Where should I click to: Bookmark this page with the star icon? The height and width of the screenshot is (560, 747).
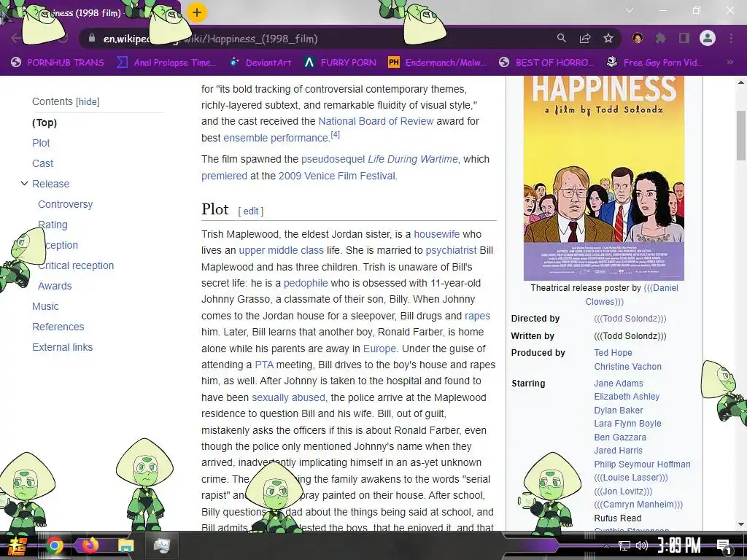click(608, 38)
